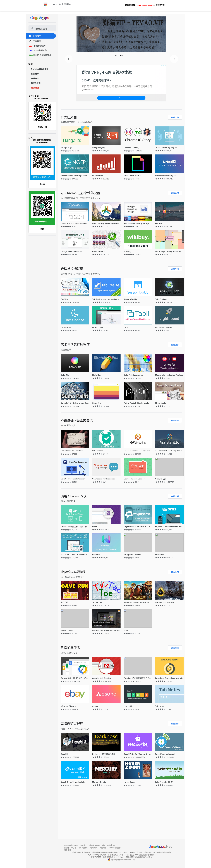This screenshot has width=211, height=868.
Task: Click the rainbow logo in page header
Action: [x=46, y=4]
